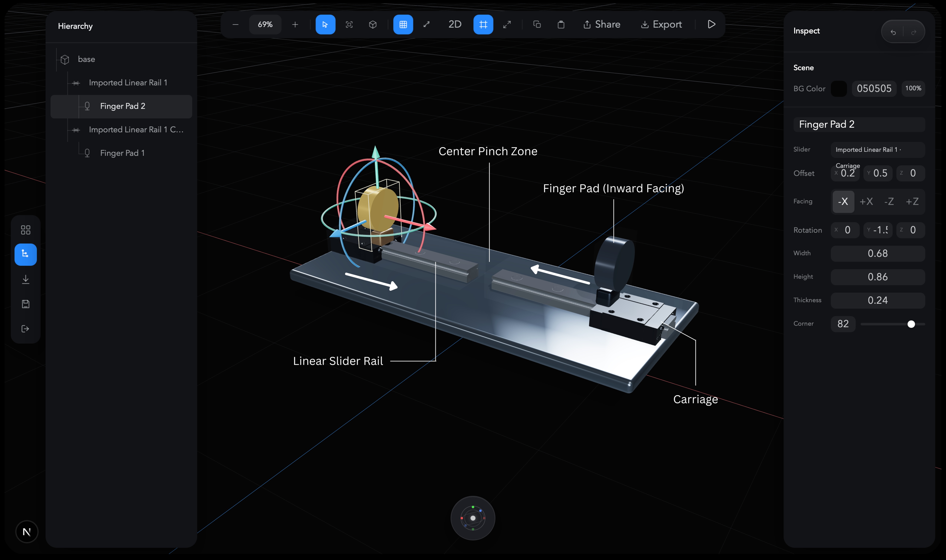Click the Offset Y field showing 0.5
The image size is (946, 560).
(x=878, y=173)
